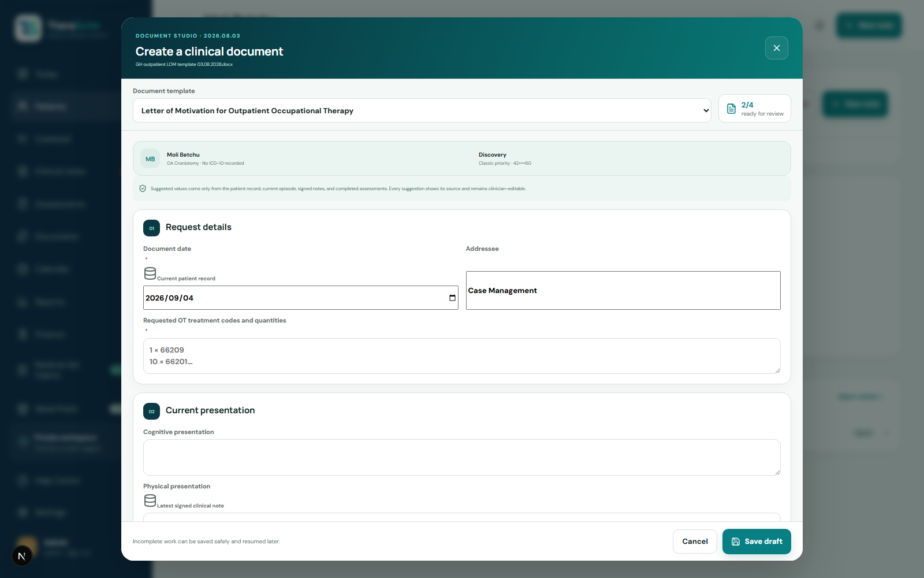Click the Classic priority membership text
Screen dimensions: 924x578
pos(505,163)
